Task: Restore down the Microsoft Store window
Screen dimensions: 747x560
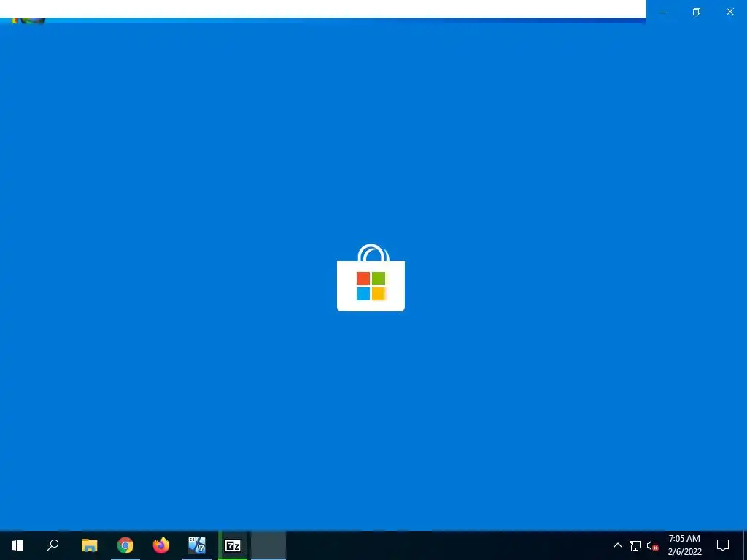Action: (x=697, y=12)
